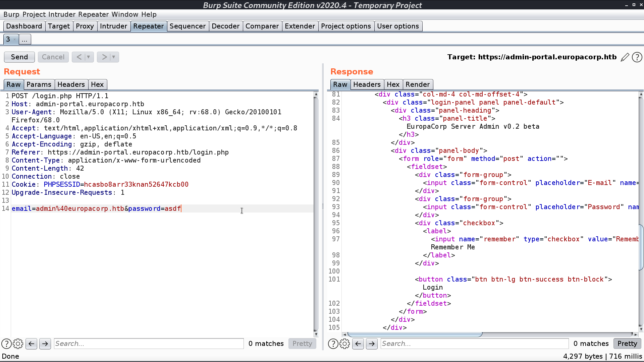Show response Headers view
The height and width of the screenshot is (362, 644).
click(x=367, y=84)
